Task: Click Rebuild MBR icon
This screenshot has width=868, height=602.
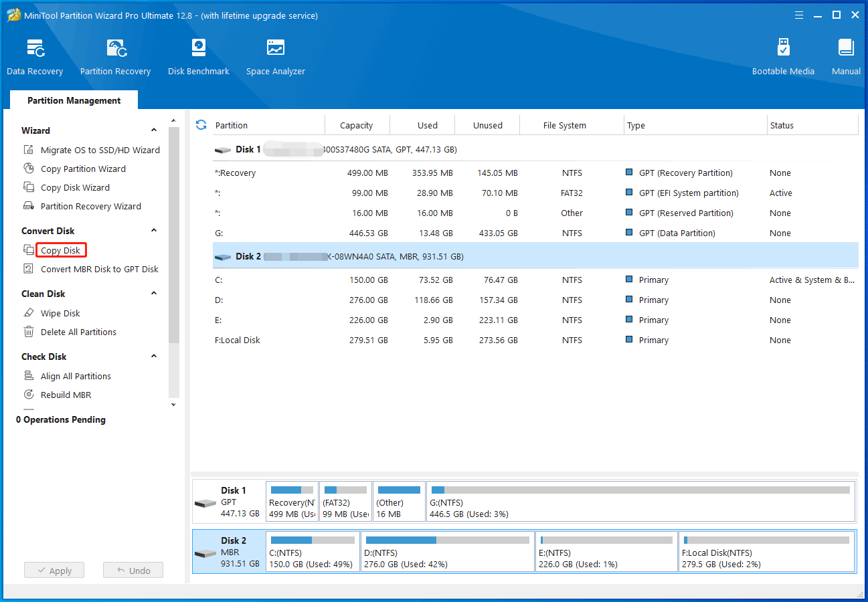Action: (x=29, y=395)
